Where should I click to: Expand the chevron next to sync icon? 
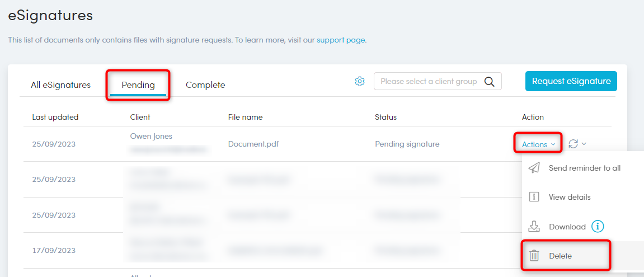584,144
